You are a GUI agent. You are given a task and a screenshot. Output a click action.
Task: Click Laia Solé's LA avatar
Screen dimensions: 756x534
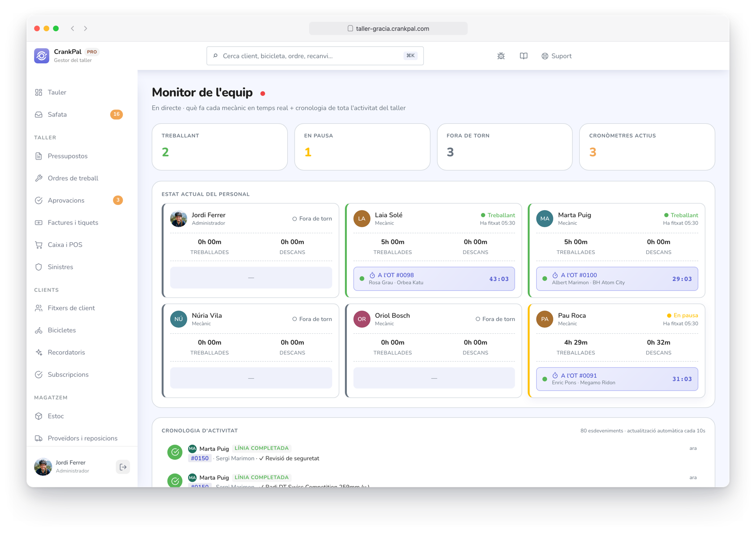tap(362, 219)
